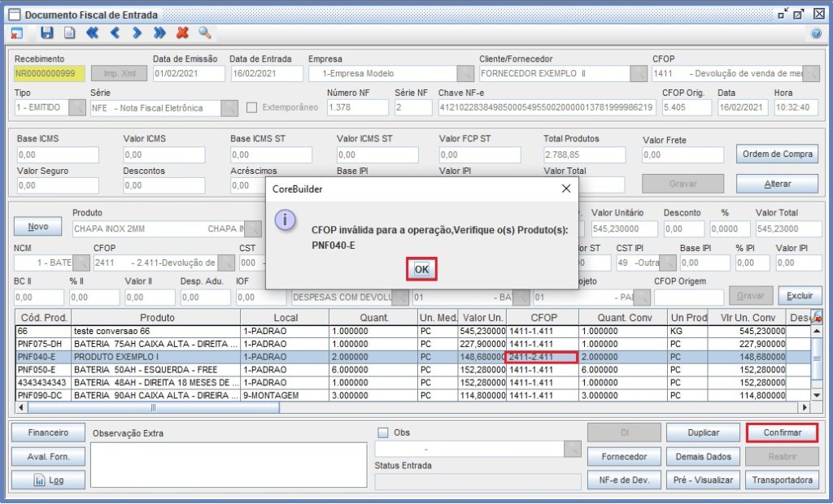Click the Observação Extra text area
The width and height of the screenshot is (833, 504).
click(229, 465)
